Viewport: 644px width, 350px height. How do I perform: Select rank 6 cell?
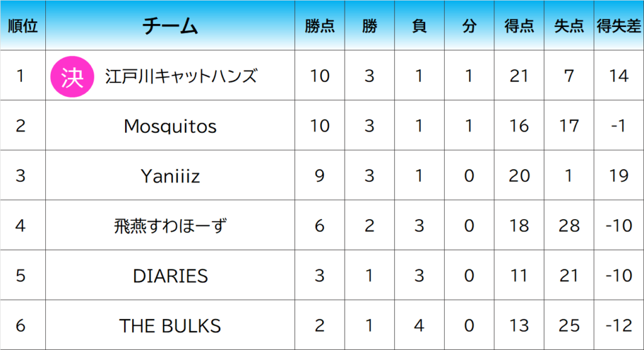click(21, 325)
